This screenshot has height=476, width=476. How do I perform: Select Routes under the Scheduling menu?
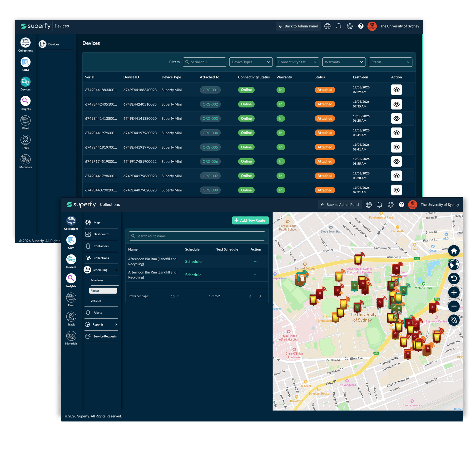103,291
